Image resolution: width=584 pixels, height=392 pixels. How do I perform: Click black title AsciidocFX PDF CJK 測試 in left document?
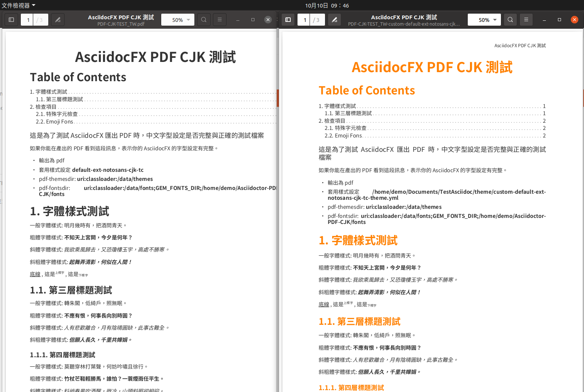[156, 57]
